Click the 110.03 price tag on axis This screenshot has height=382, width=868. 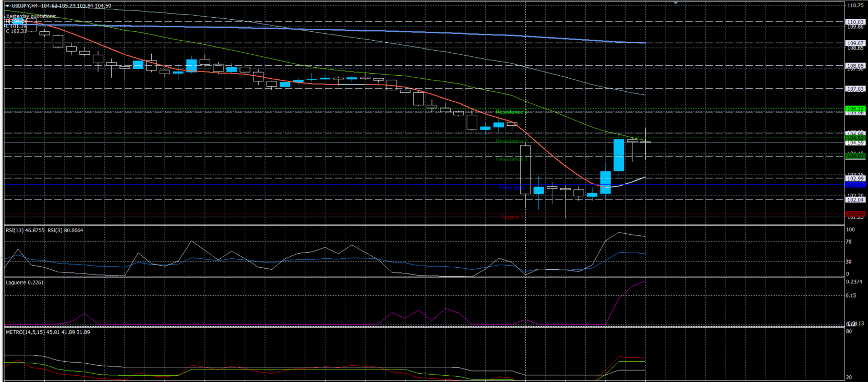coord(855,22)
